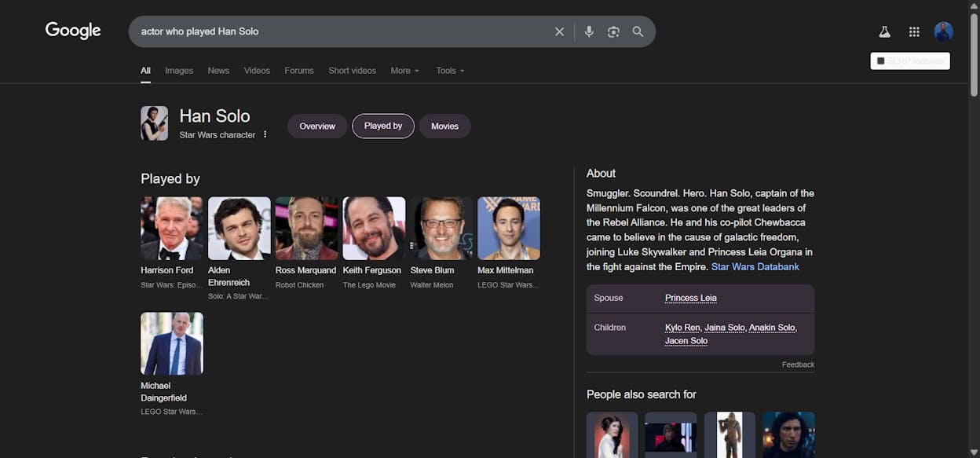
Task: Open Ross Marquand's photo card
Action: click(x=307, y=229)
